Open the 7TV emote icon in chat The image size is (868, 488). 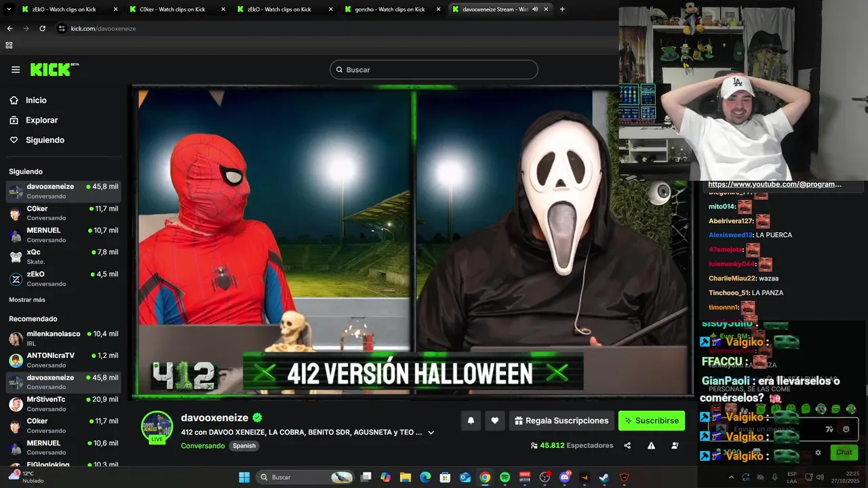point(829,429)
